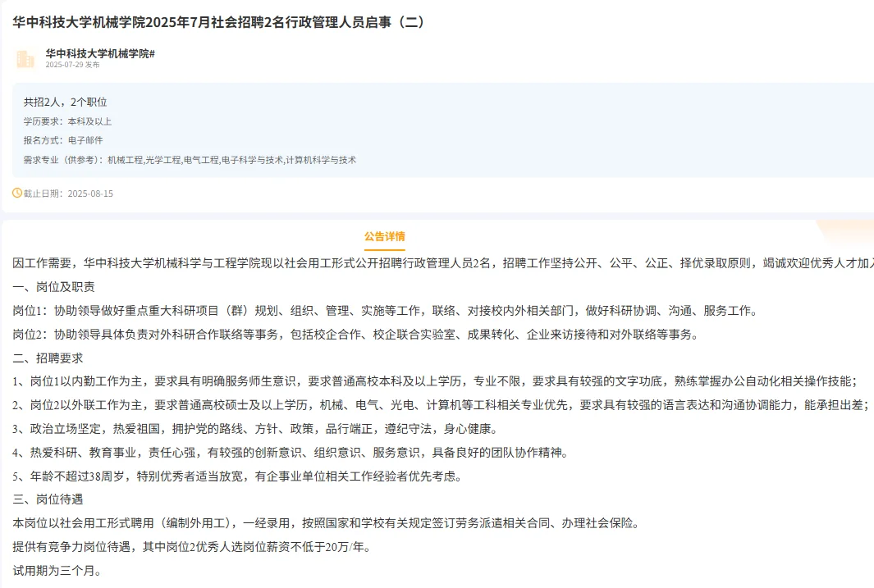874x588 pixels.
Task: Click the section heading 一、岗位及职责
Action: coord(53,287)
